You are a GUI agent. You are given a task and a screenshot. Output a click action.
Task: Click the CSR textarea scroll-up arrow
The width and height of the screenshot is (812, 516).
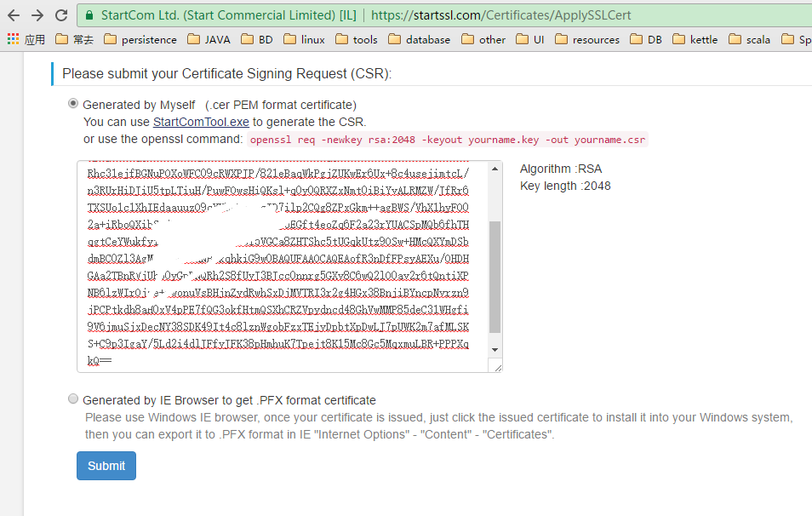click(495, 169)
